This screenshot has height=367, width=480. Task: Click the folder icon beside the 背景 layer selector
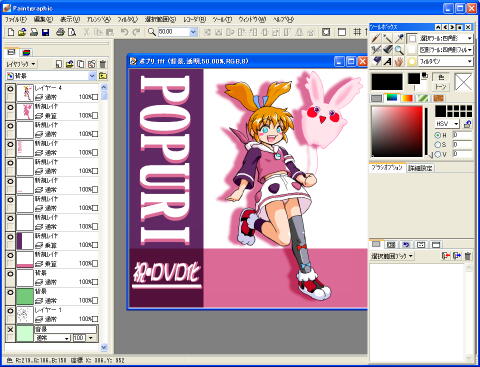(x=103, y=76)
